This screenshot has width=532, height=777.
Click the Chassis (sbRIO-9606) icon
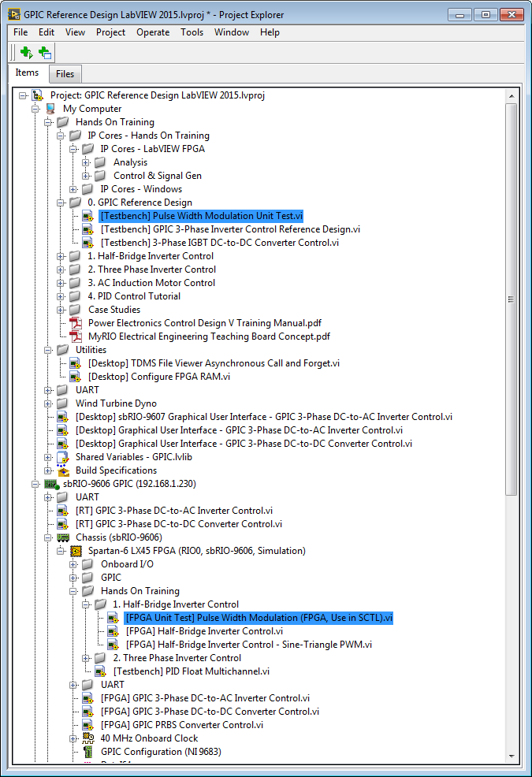[x=63, y=537]
